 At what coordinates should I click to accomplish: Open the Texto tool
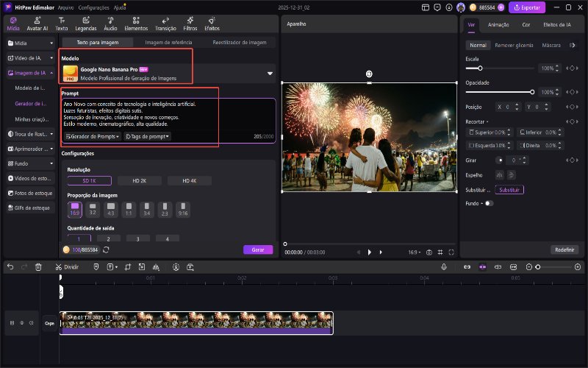[62, 24]
